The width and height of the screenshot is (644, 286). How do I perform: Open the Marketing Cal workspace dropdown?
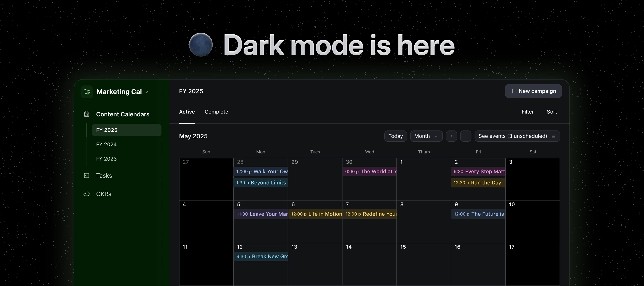click(147, 92)
